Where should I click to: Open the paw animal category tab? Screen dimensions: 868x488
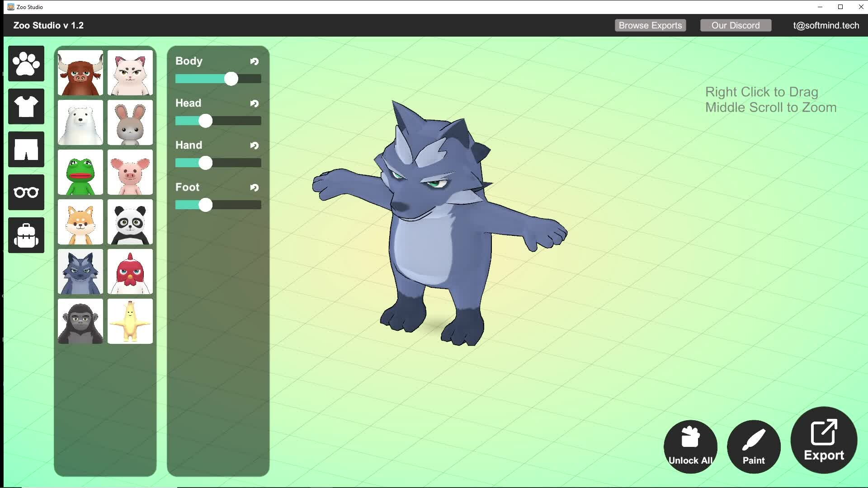tap(26, 64)
